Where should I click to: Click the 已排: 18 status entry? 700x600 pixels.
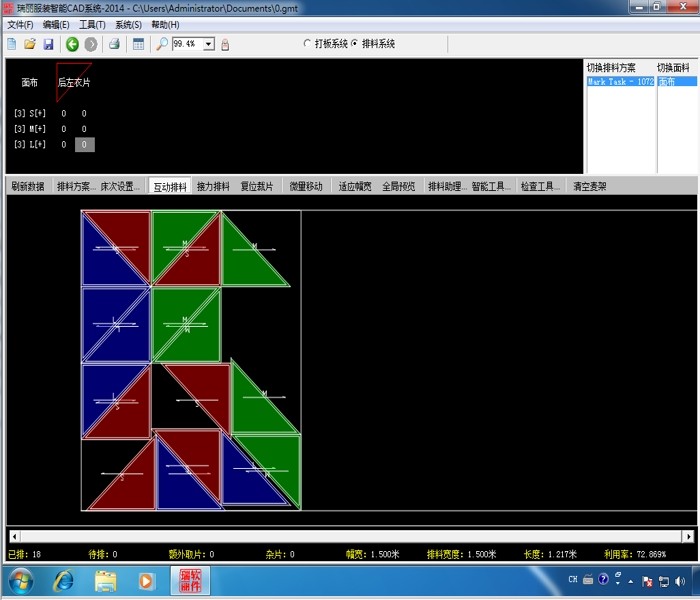[25, 554]
